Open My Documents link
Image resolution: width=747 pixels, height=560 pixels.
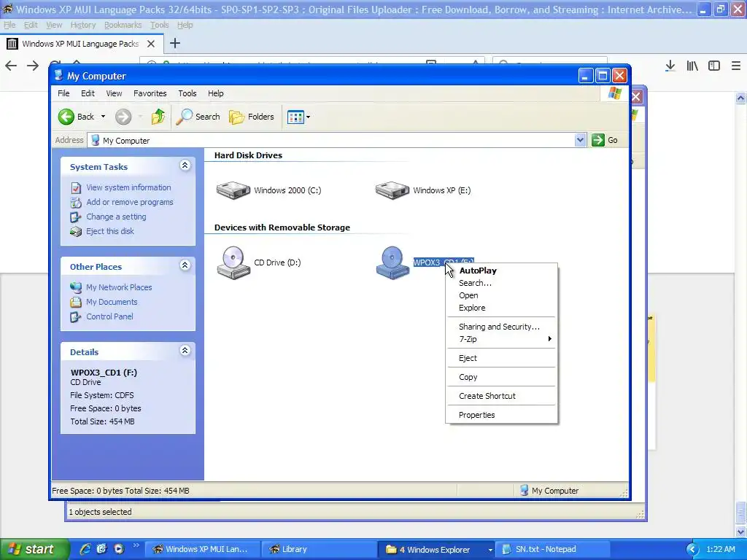(112, 302)
